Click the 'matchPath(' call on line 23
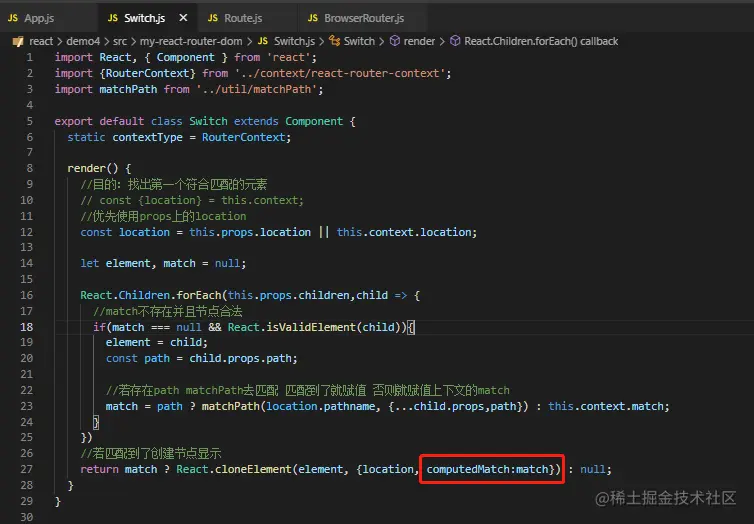The height and width of the screenshot is (524, 754). tap(234, 407)
